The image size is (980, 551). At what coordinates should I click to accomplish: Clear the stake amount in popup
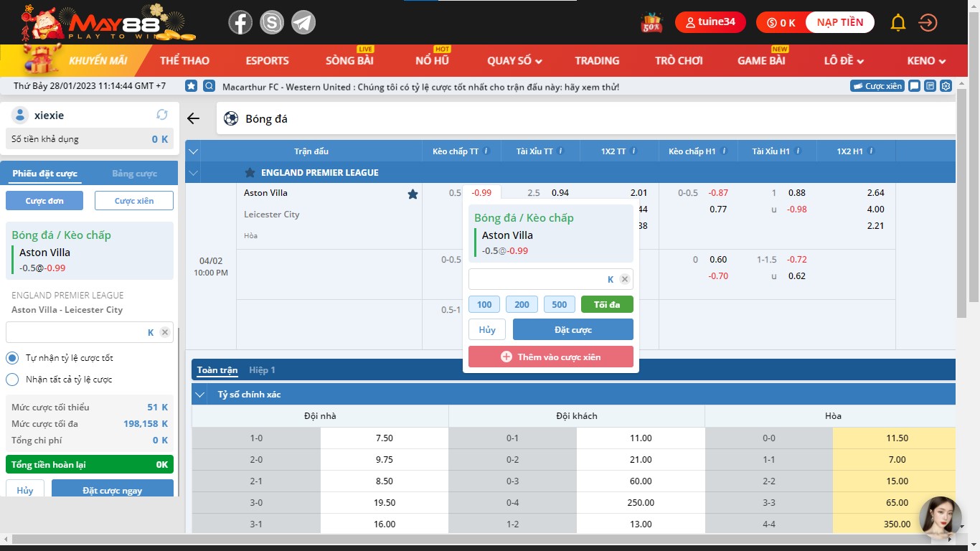[624, 280]
